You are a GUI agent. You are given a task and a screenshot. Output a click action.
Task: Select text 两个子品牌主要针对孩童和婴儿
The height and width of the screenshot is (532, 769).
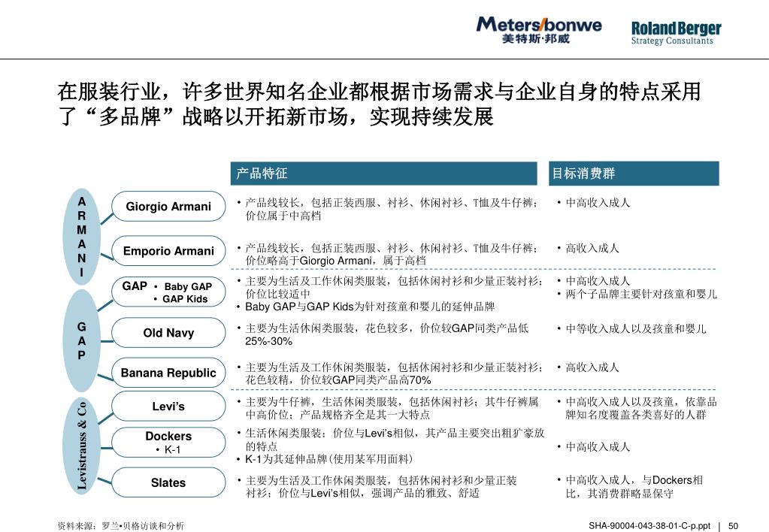pyautogui.click(x=641, y=295)
